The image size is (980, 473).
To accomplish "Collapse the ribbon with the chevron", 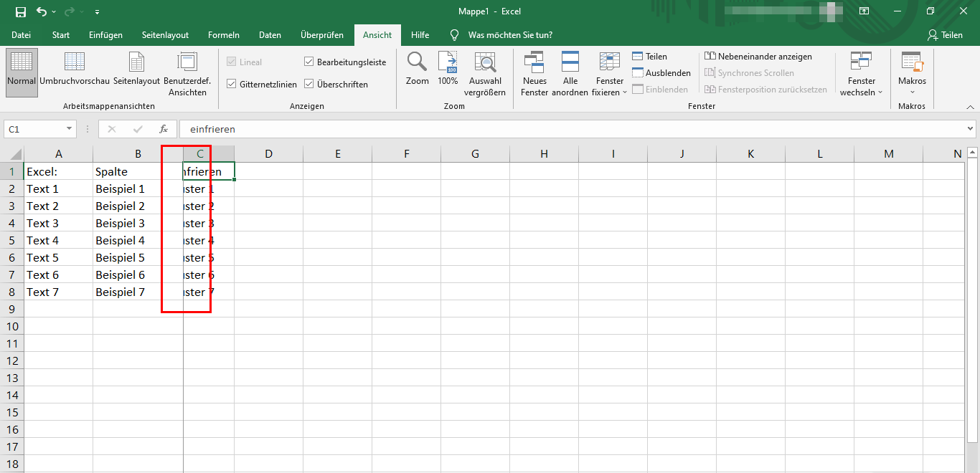I will coord(970,106).
